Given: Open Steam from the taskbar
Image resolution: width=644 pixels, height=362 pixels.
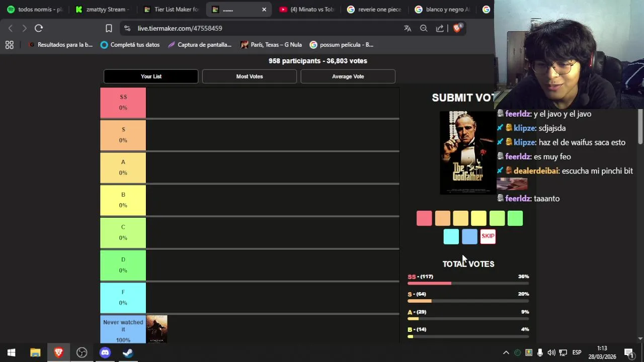Looking at the screenshot, I should click(x=128, y=352).
